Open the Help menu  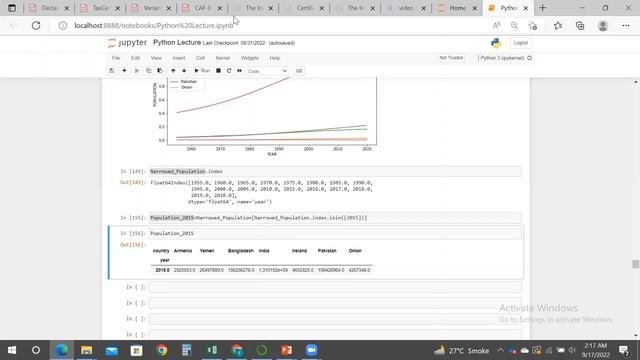tap(275, 58)
